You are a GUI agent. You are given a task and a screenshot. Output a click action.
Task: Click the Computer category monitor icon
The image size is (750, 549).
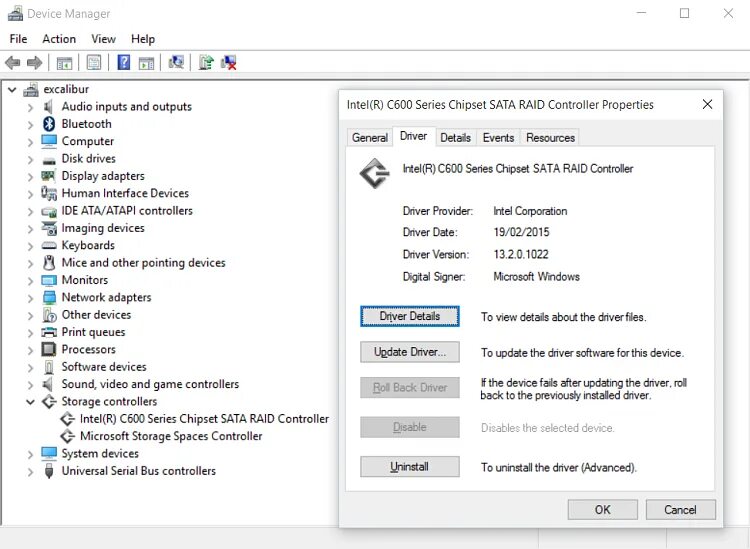(x=49, y=141)
